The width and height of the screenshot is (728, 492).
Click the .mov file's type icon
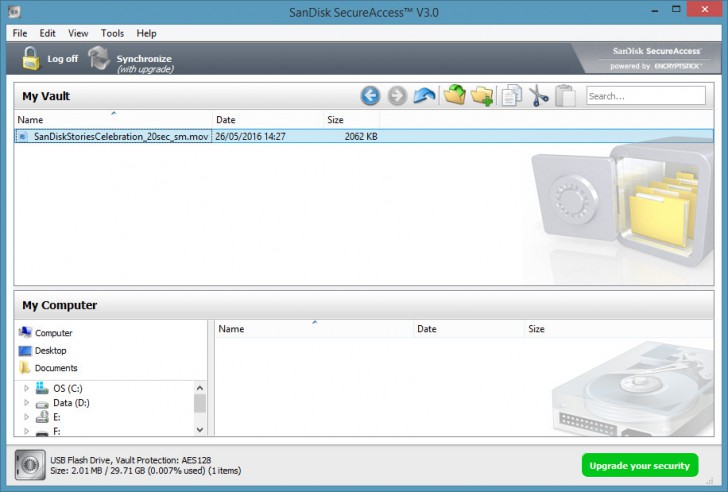coord(22,136)
